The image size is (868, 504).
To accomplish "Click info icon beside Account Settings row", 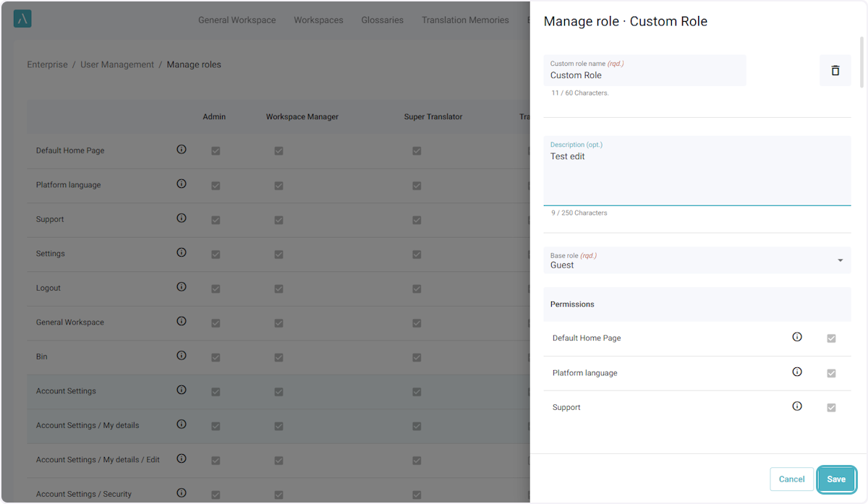I will pos(182,390).
